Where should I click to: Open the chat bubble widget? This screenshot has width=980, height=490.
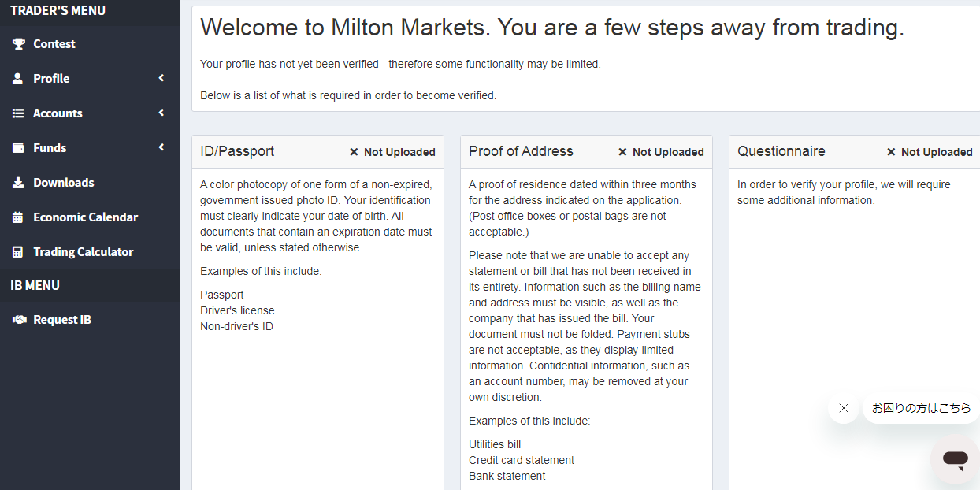point(955,459)
